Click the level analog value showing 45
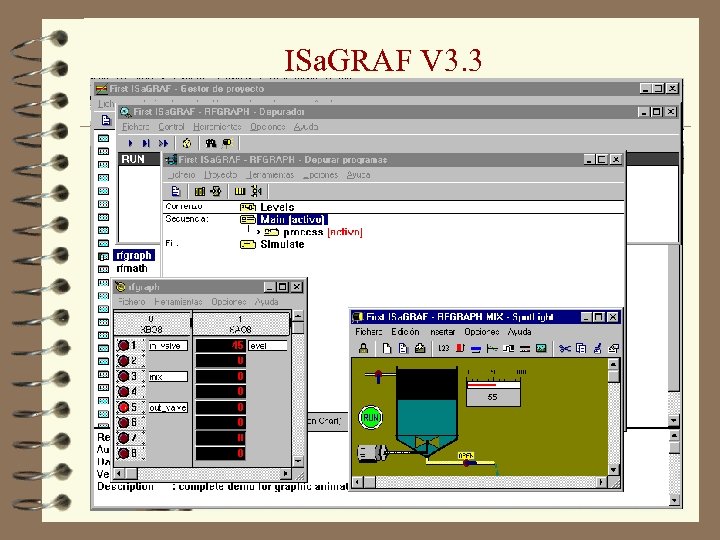 220,345
